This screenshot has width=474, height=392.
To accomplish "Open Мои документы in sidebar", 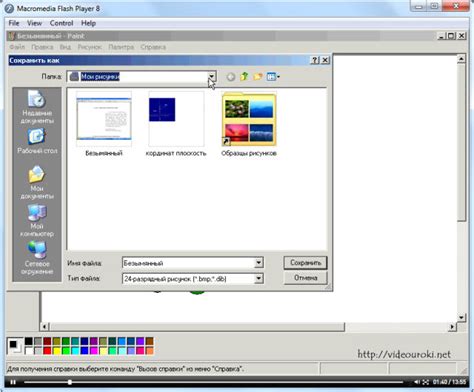I will pyautogui.click(x=37, y=182).
